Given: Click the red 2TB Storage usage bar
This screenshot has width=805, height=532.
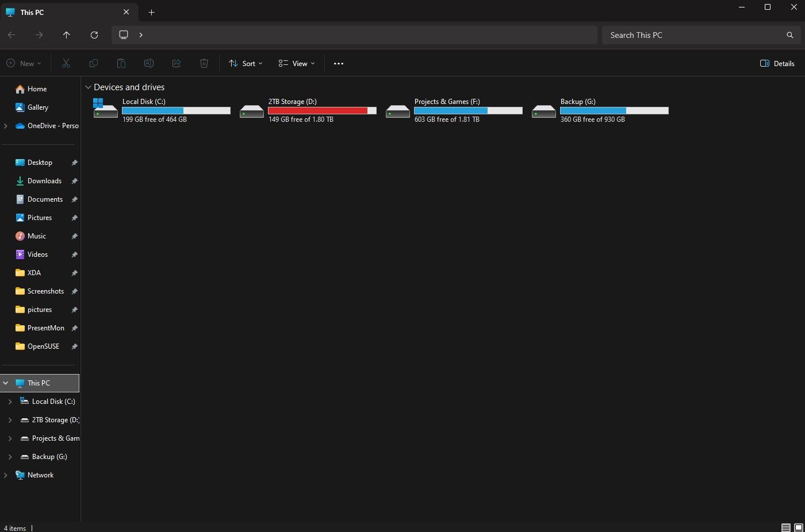Looking at the screenshot, I should tap(323, 110).
